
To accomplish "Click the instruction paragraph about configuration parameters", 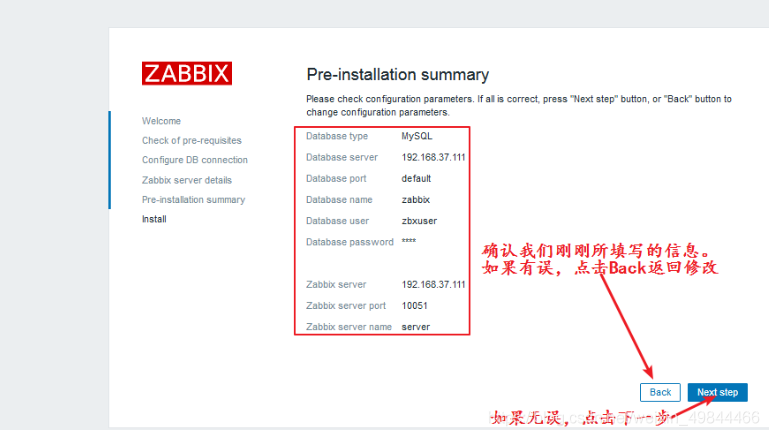I will 519,105.
